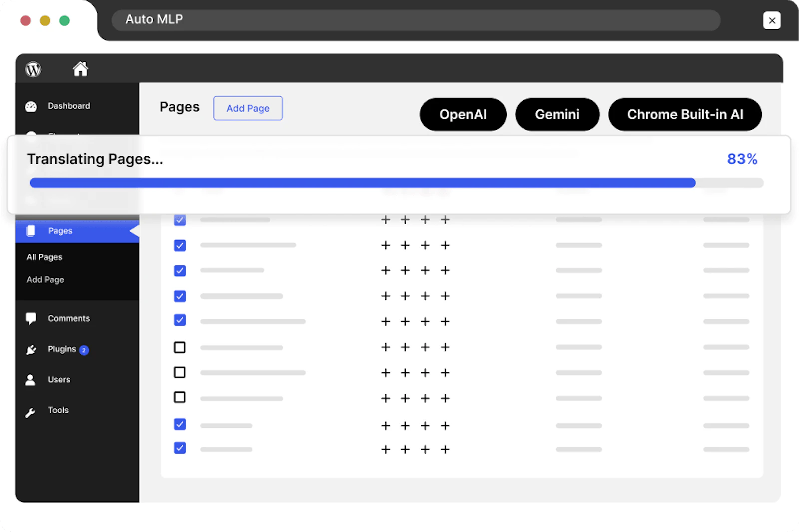Click first plus icon in second-to-last row
The width and height of the screenshot is (799, 532).
click(x=385, y=426)
